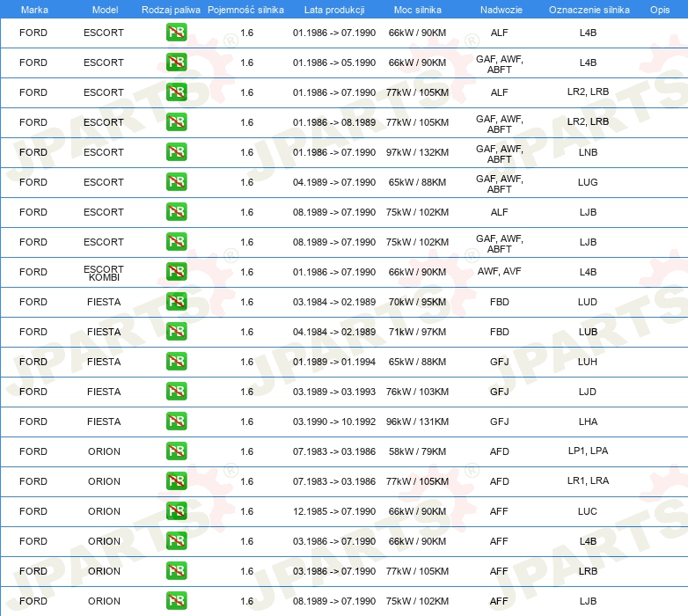Select the 97kW / 132KM power cell

(417, 152)
